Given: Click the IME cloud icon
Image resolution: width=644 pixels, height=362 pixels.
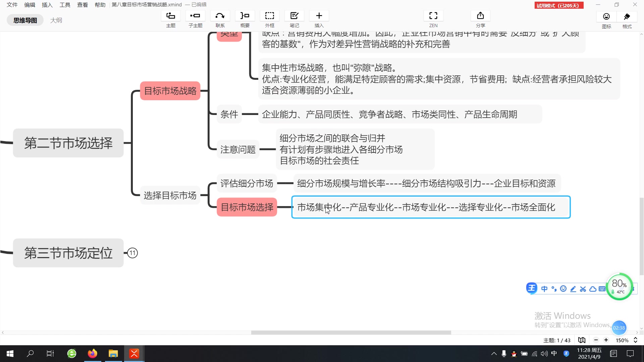Looking at the screenshot, I should [x=593, y=289].
